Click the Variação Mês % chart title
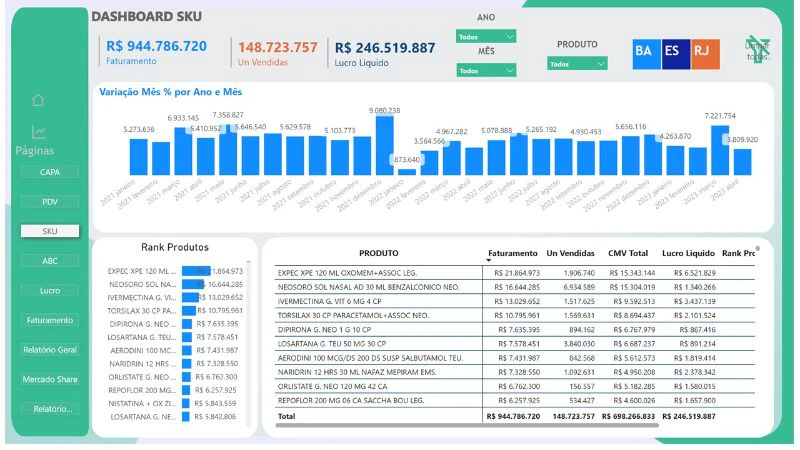 pos(170,92)
